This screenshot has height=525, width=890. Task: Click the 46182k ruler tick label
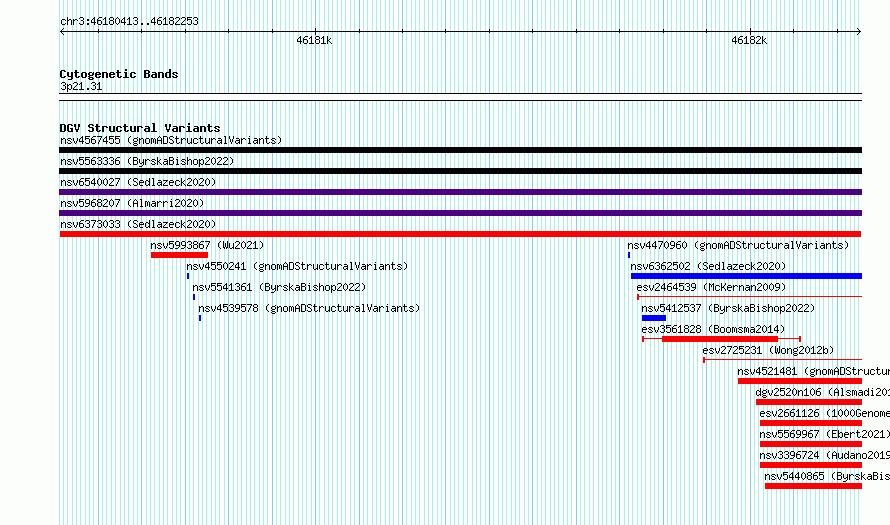(749, 41)
